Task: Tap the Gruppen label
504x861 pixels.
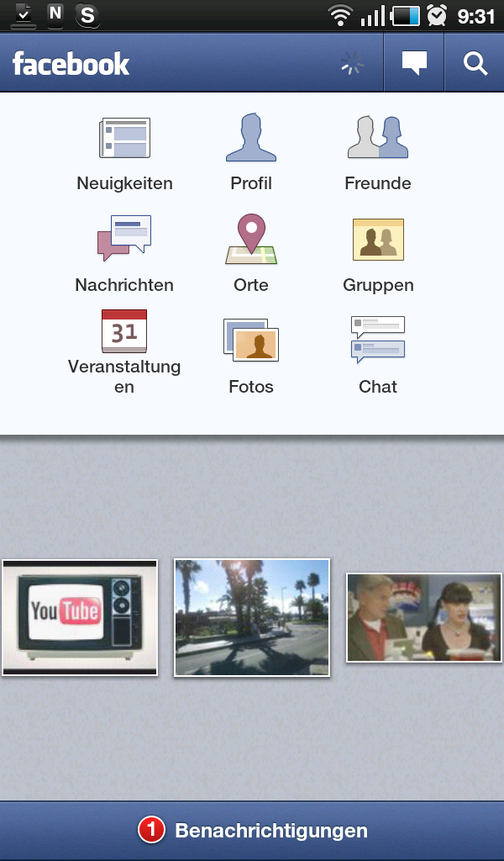Action: (x=378, y=285)
